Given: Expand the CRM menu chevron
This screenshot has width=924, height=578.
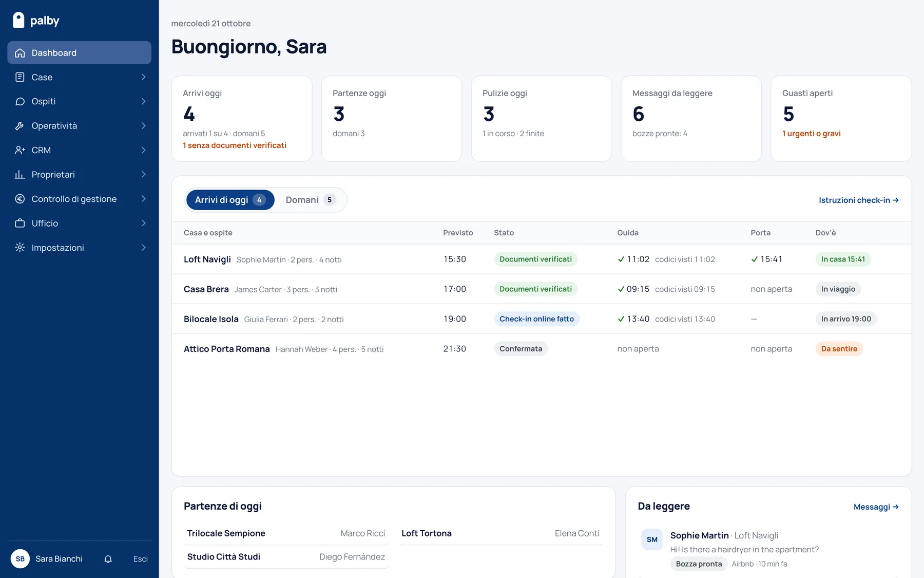Looking at the screenshot, I should pos(143,150).
